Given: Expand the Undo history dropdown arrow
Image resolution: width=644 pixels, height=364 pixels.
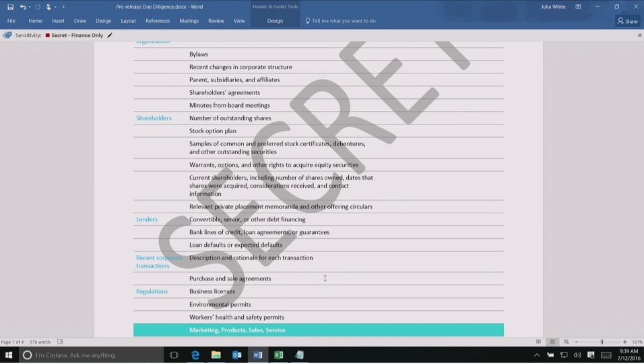Looking at the screenshot, I should (30, 7).
